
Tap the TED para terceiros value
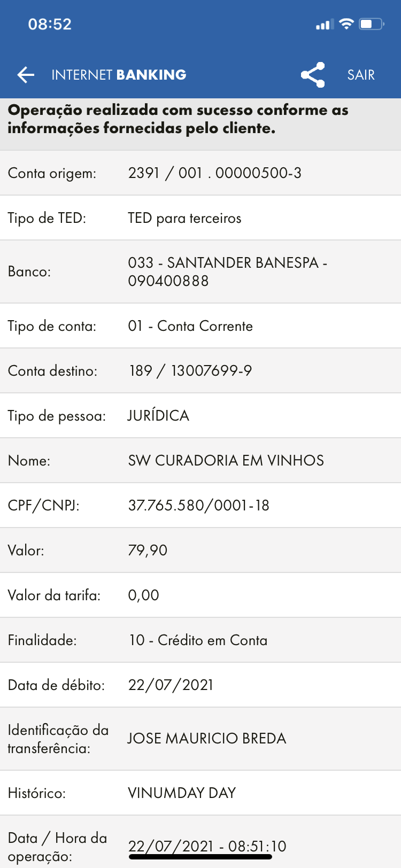pyautogui.click(x=184, y=218)
